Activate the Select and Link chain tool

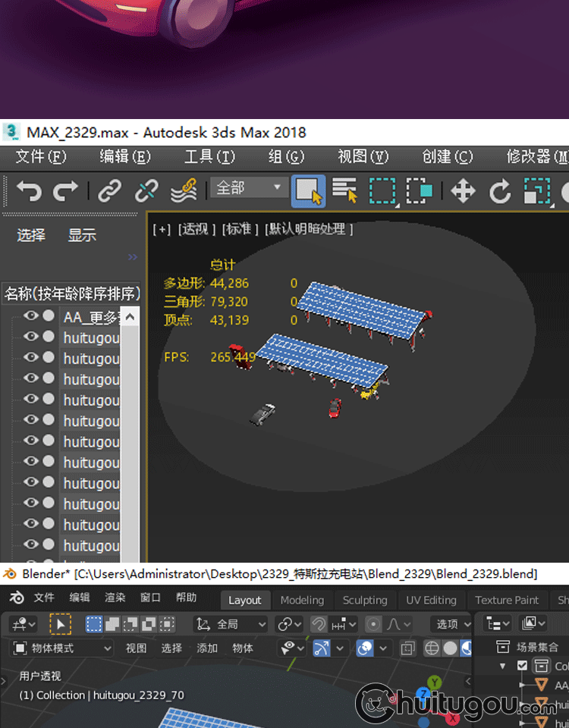109,191
